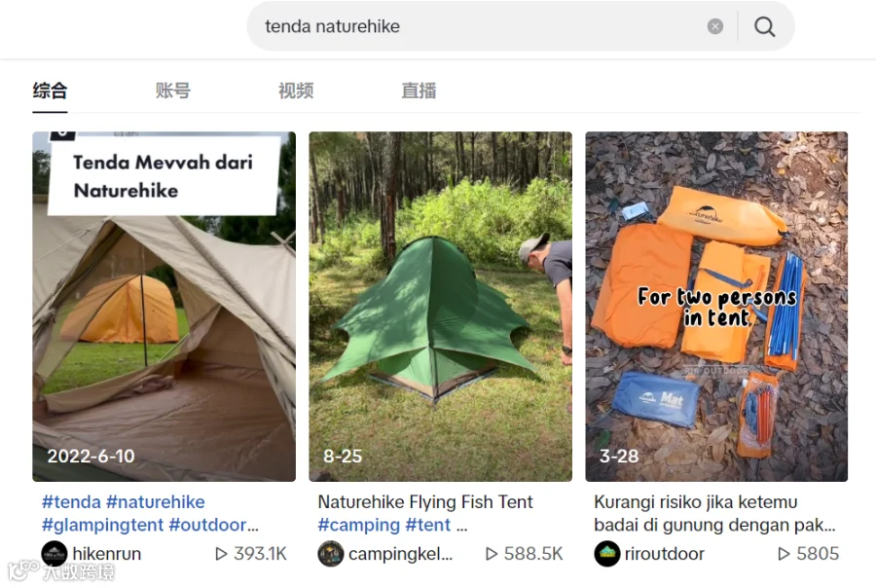Screen dimensions: 876x588
Task: Select the 综合 tab
Action: [50, 91]
